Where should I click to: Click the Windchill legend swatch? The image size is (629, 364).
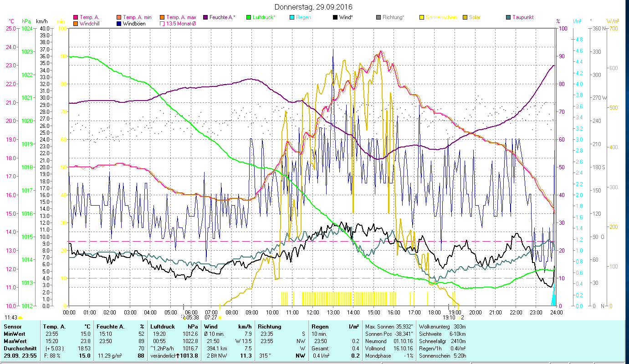pos(76,24)
